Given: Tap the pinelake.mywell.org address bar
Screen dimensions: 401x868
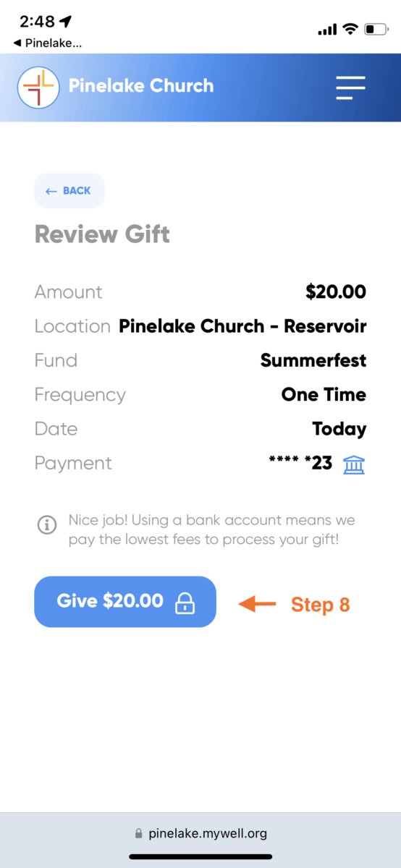Looking at the screenshot, I should coord(200,834).
